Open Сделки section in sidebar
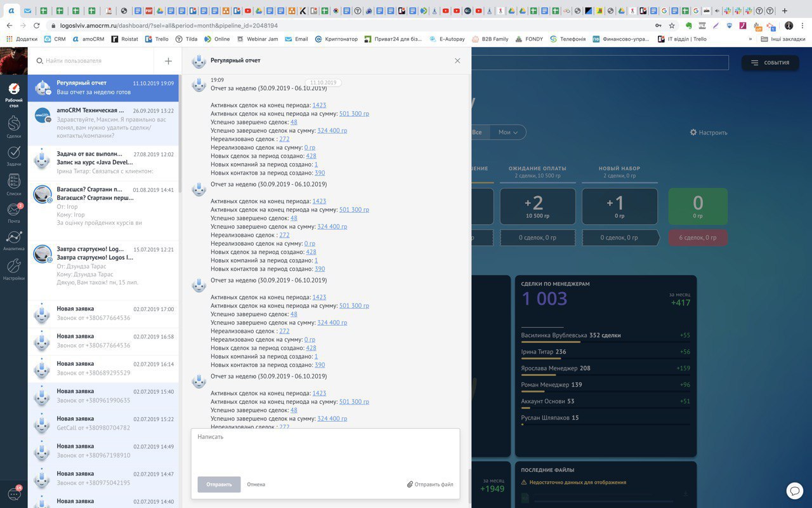The width and height of the screenshot is (812, 508). 13,126
